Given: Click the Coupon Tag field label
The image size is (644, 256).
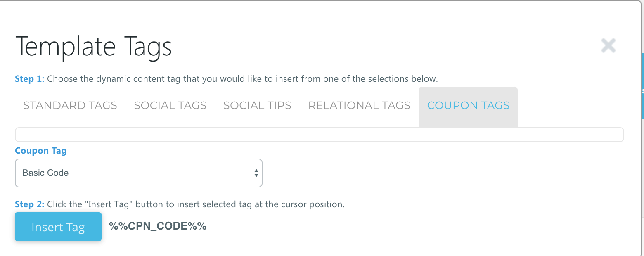Looking at the screenshot, I should [40, 151].
